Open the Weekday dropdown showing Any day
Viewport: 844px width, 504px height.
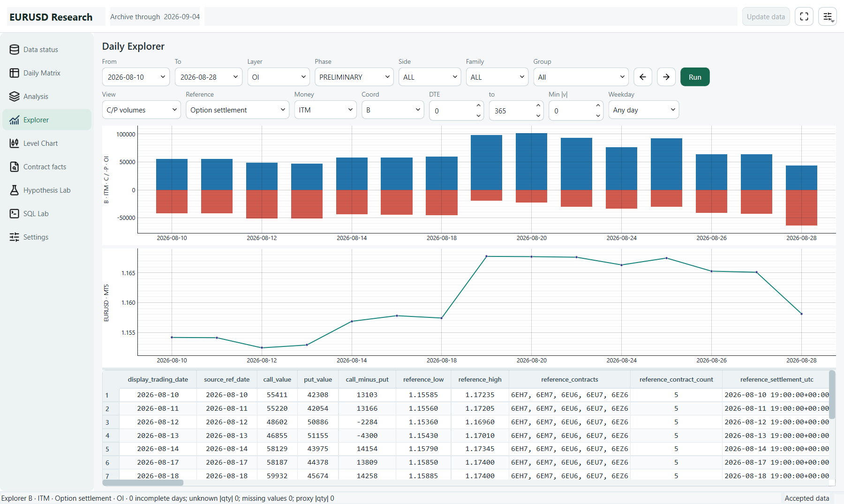[644, 110]
